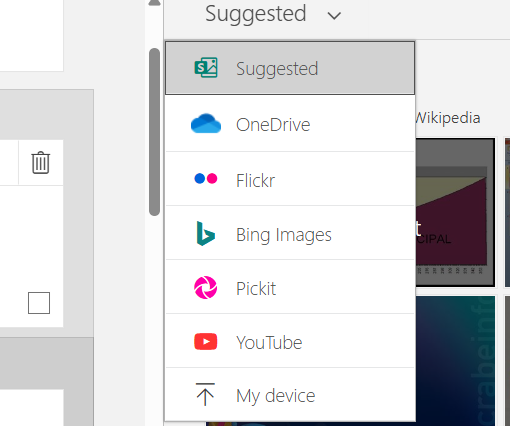Click the YouTube play icon
The height and width of the screenshot is (426, 510).
[206, 342]
